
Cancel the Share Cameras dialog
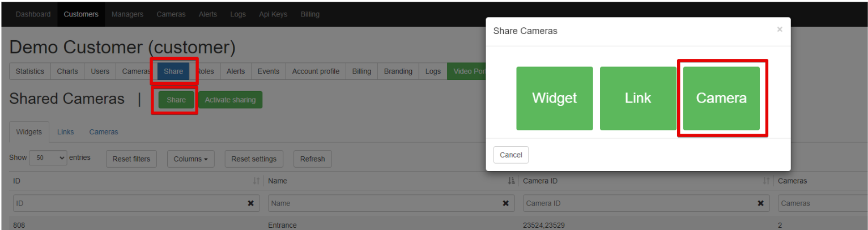[511, 155]
